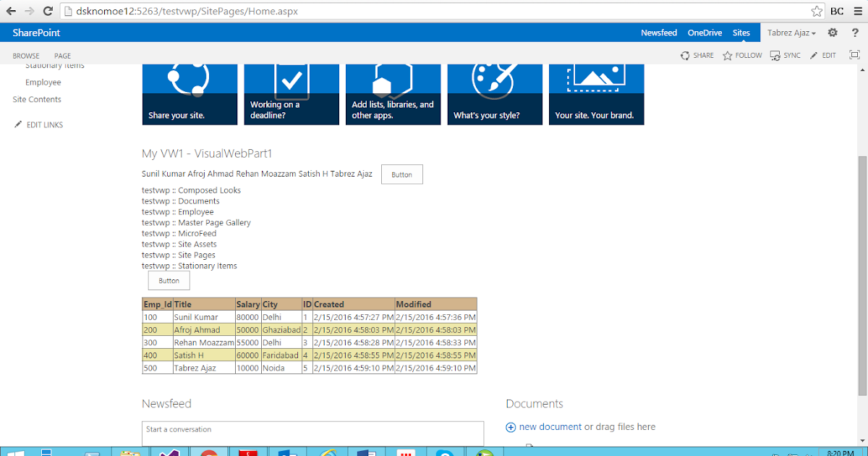
Task: Open the SharePoint settings gear icon
Action: [x=831, y=33]
